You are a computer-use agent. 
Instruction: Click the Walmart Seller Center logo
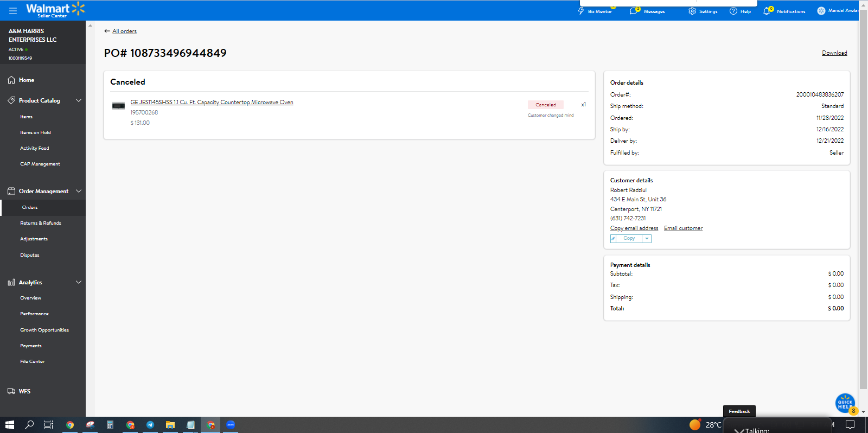tap(55, 10)
